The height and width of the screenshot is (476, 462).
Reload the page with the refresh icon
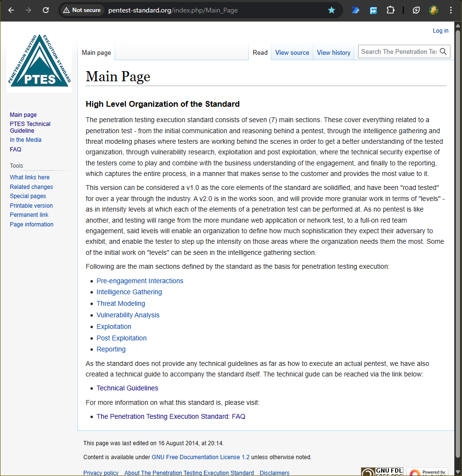coord(46,10)
